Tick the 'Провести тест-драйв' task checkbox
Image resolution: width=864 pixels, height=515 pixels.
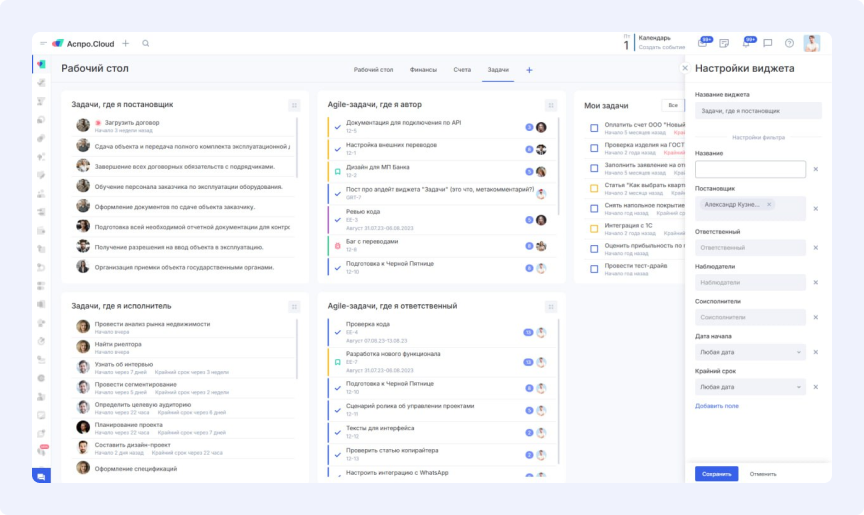[x=594, y=268]
